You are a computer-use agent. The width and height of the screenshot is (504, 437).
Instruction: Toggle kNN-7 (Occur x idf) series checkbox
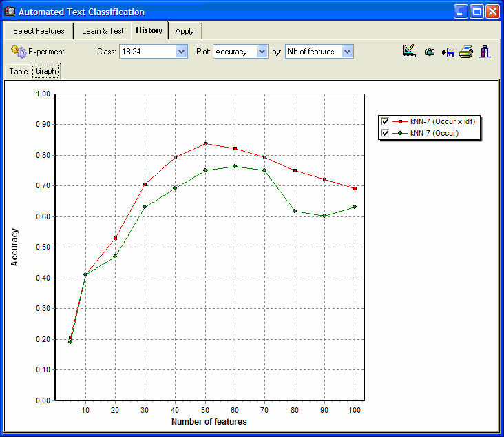386,121
